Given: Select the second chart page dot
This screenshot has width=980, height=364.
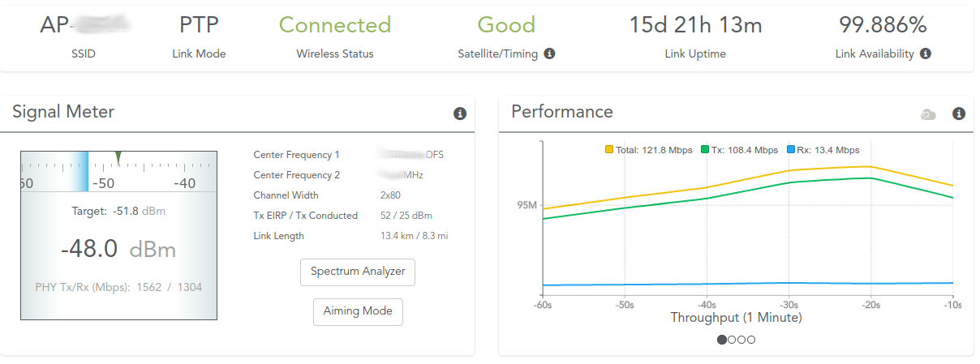Looking at the screenshot, I should 732,340.
